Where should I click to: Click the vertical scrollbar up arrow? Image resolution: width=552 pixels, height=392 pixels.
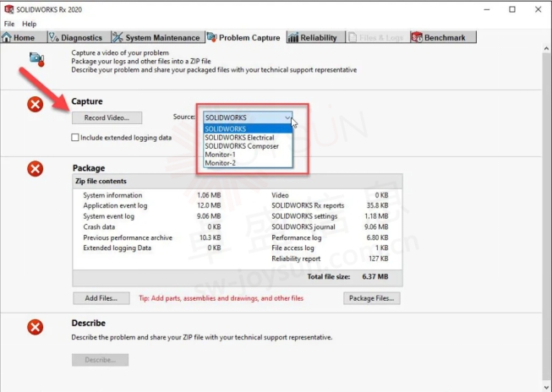546,48
